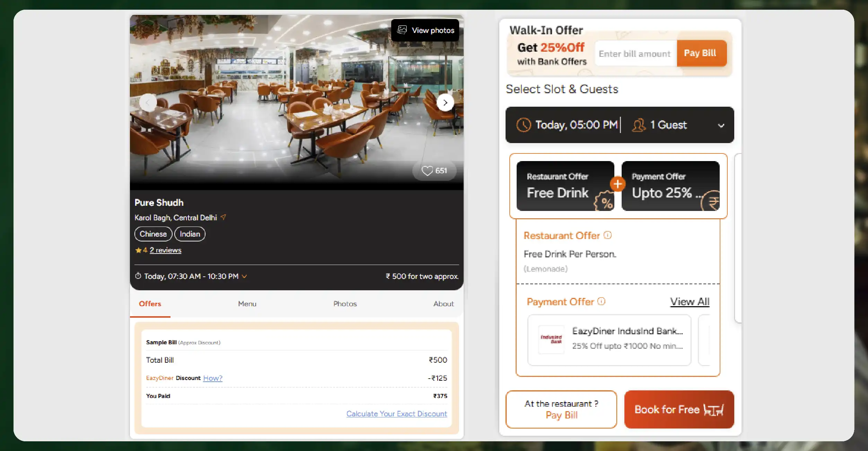The image size is (868, 451).
Task: Open the Photos tab
Action: (345, 304)
